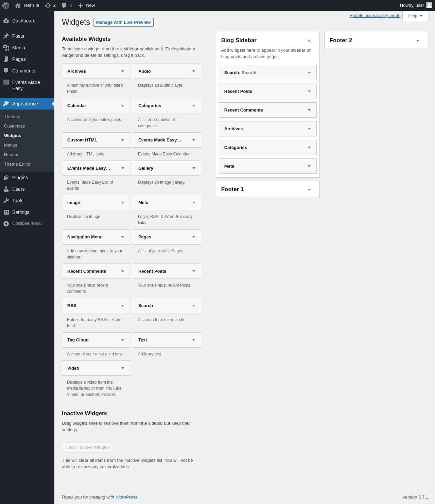
Task: Click the Collapse menu arrow icon
Action: pyautogui.click(x=6, y=223)
